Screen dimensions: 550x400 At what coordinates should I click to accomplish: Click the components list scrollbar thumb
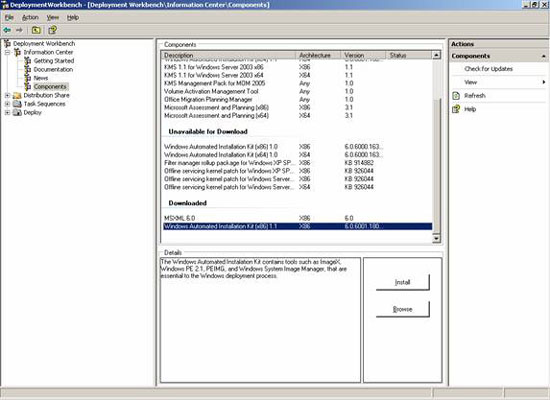pos(436,165)
